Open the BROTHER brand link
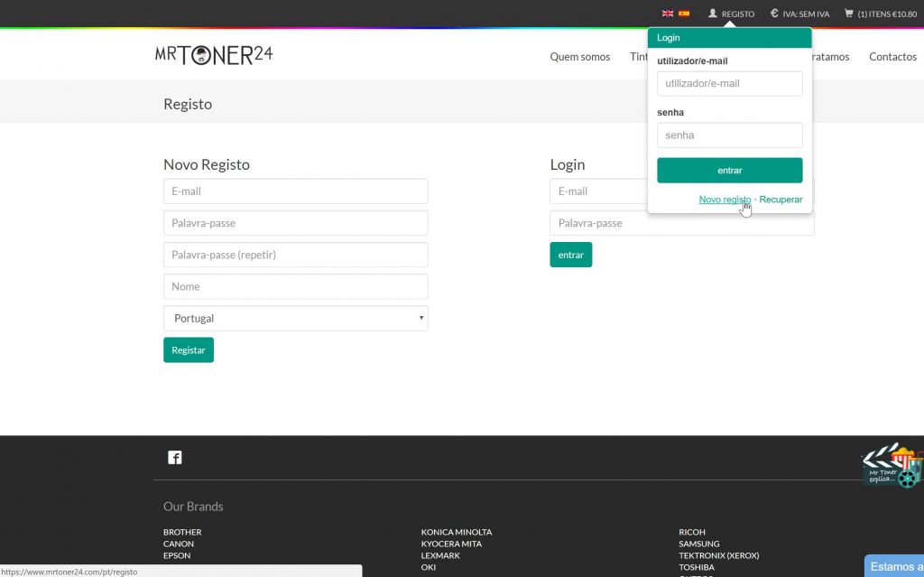The image size is (924, 577). [182, 532]
